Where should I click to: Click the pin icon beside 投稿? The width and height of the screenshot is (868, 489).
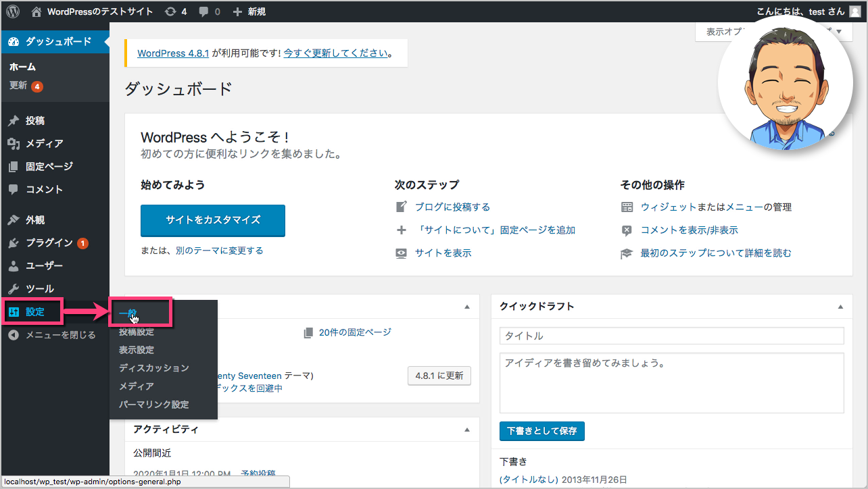click(x=14, y=121)
